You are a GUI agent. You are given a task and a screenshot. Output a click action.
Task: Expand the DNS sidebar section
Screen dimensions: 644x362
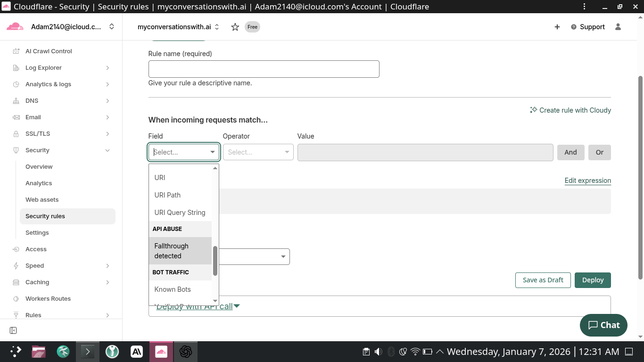(x=107, y=101)
